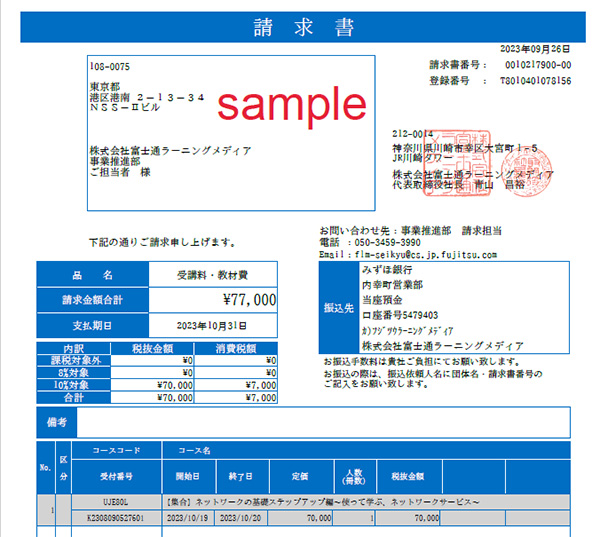Click the 課税対象外 row label
Image resolution: width=600 pixels, height=537 pixels.
[74, 361]
